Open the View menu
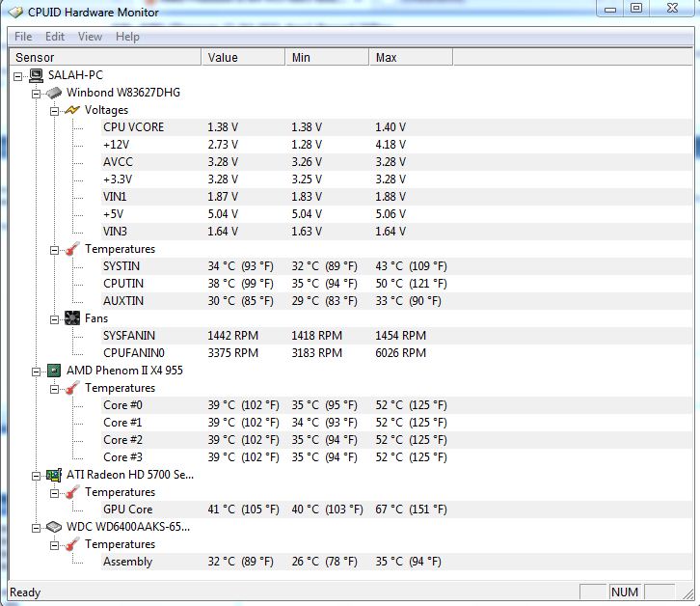Viewport: 700px width, 606px height. 91,37
